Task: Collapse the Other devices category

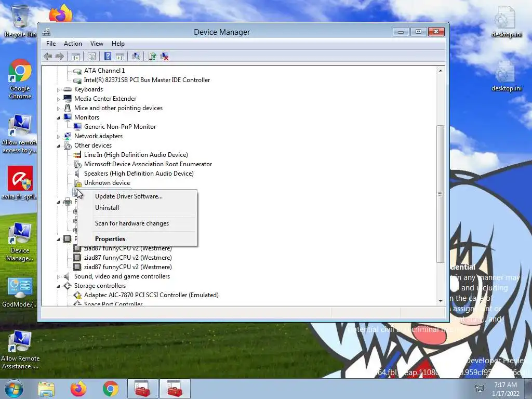Action: tap(58, 146)
